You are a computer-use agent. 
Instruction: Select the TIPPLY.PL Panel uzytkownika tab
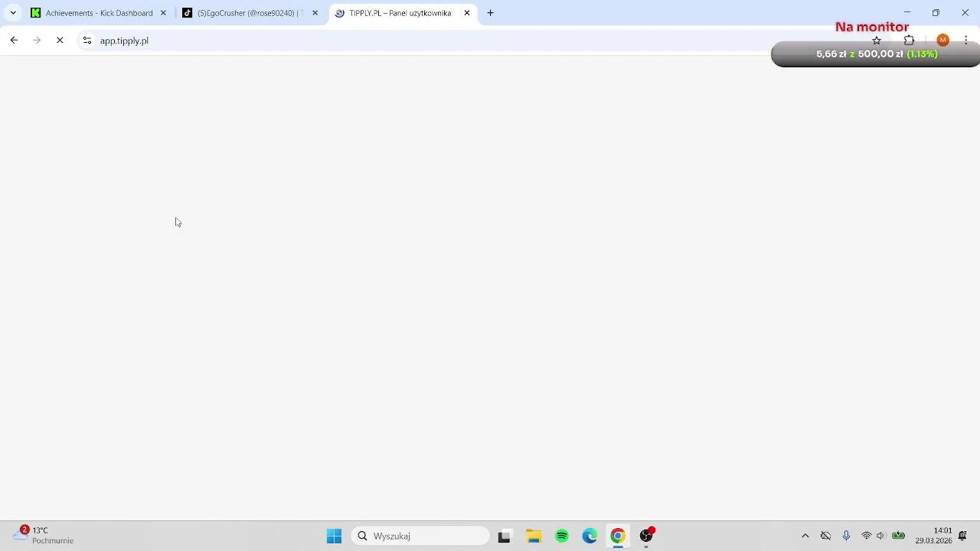pos(403,13)
